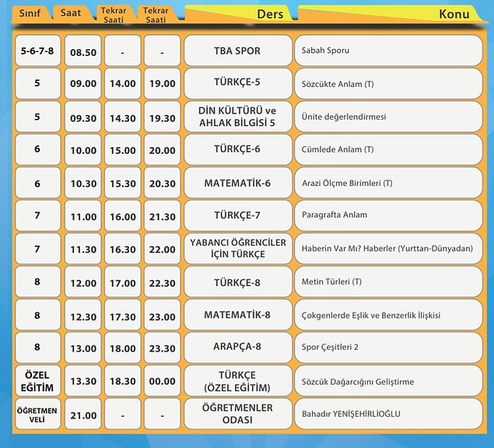The width and height of the screenshot is (494, 448).
Task: Select the TÜRKÇE (ÖZEL EĞİTİM) lesson cell
Action: pyautogui.click(x=238, y=380)
